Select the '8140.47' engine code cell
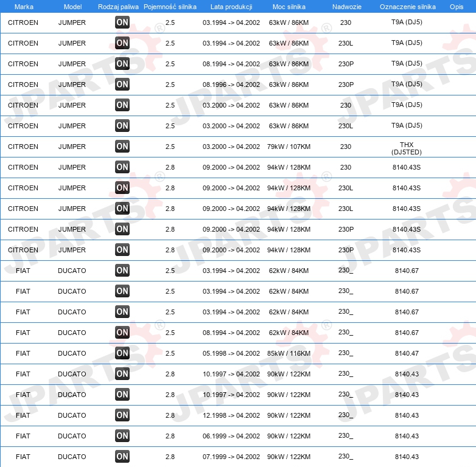 coord(407,353)
